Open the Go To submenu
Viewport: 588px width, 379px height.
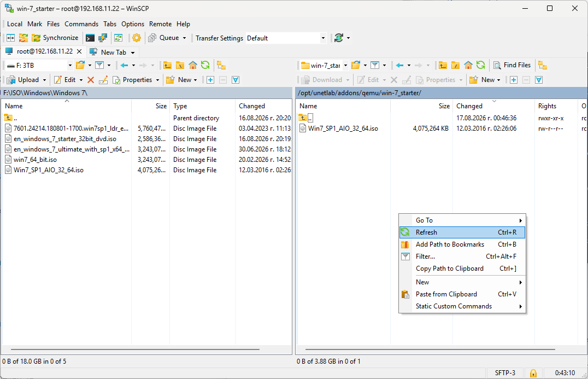(462, 220)
